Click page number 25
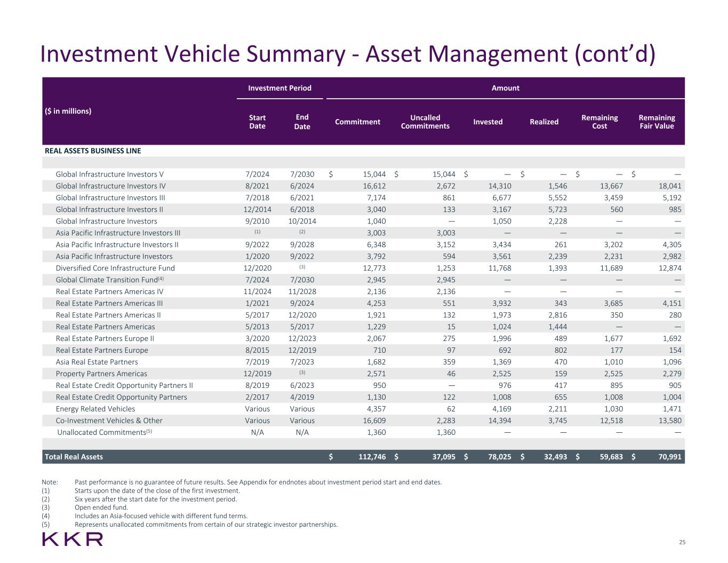This screenshot has width=728, height=563. click(x=682, y=543)
